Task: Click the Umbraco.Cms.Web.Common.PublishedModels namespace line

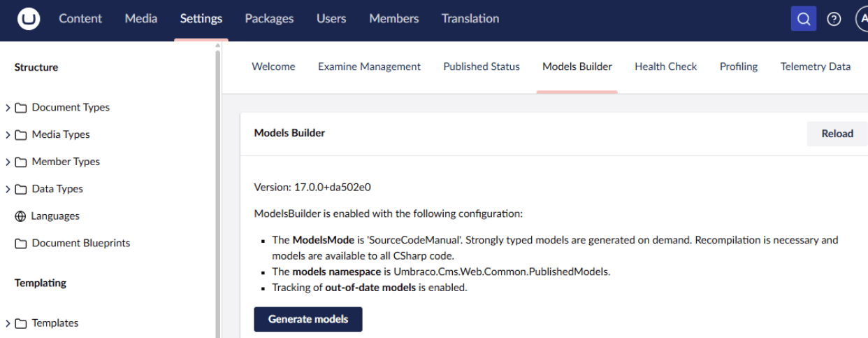Action: pos(441,272)
